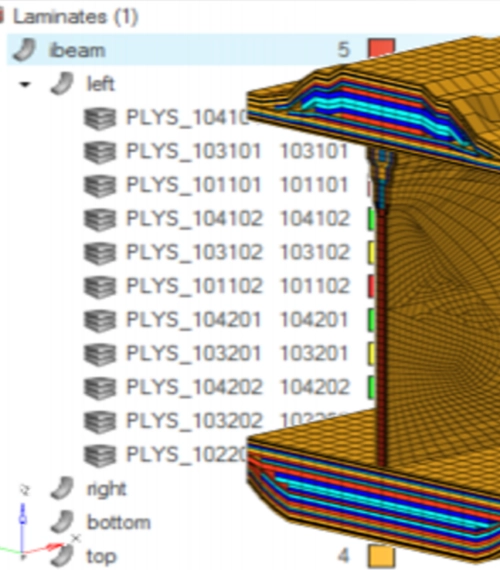Select the ibeam laminate row text
This screenshot has height=570, width=500.
click(77, 50)
